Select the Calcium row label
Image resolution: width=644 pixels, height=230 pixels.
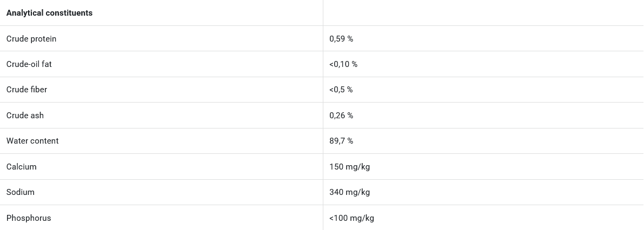22,167
